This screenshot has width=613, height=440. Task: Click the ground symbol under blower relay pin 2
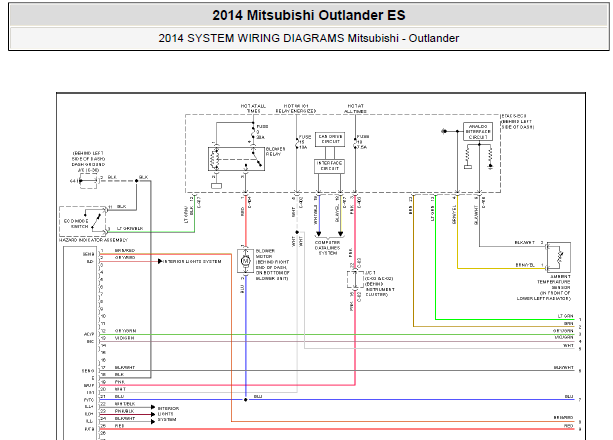click(216, 186)
